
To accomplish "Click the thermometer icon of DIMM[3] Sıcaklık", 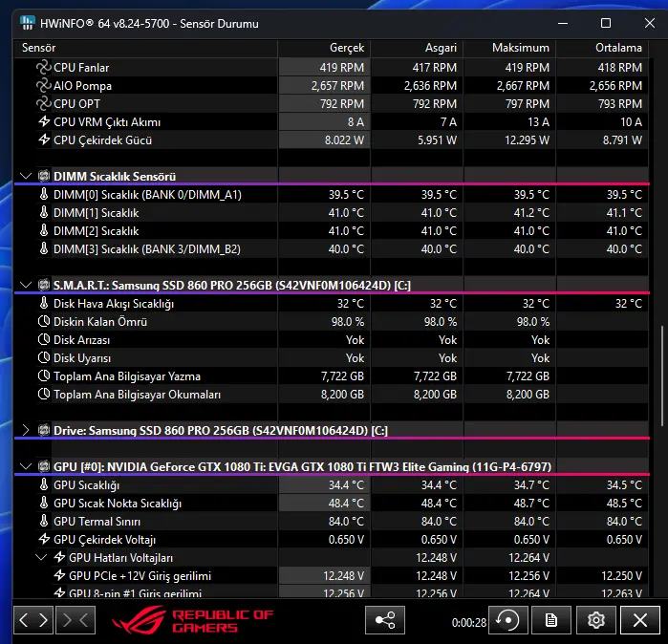I will click(44, 248).
